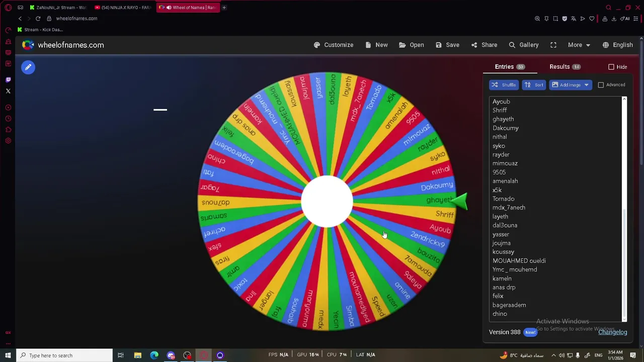Select the Entries tab
Screen dimensions: 644x362
pyautogui.click(x=510, y=67)
